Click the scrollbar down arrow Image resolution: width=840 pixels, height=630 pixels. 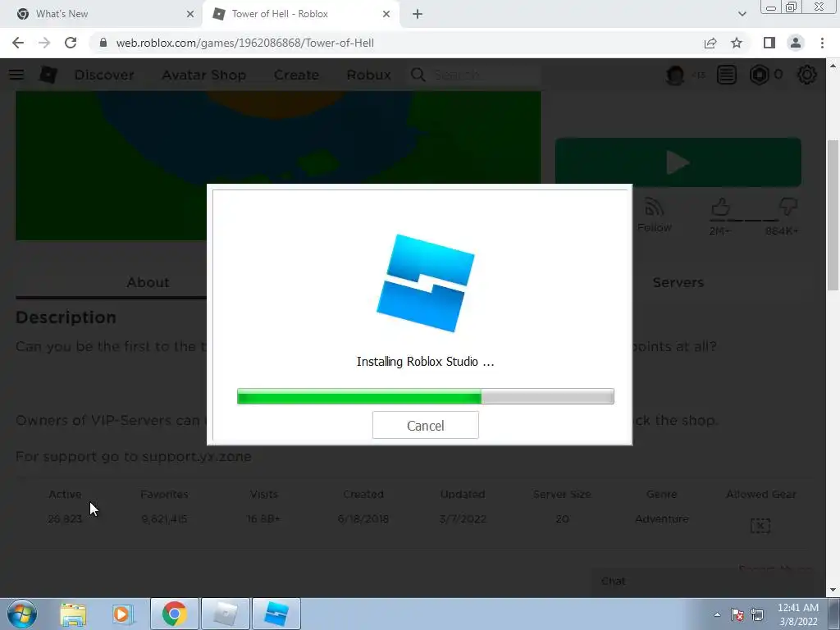tap(833, 591)
